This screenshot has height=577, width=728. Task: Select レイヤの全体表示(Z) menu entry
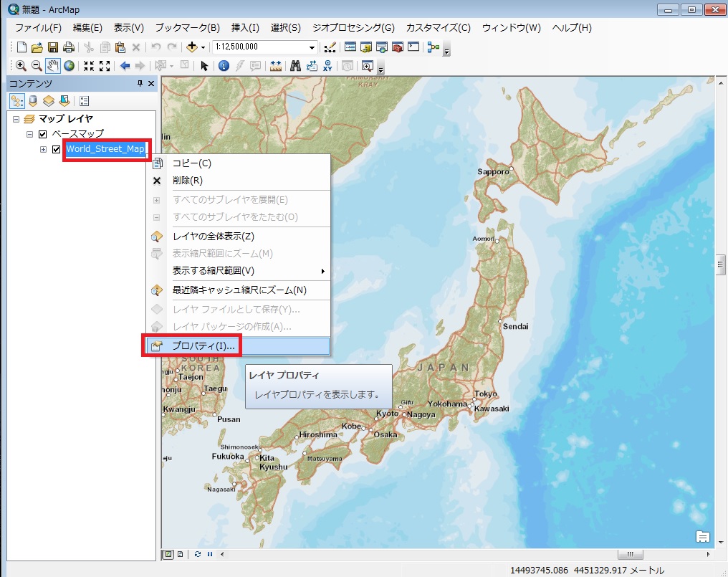pyautogui.click(x=213, y=237)
